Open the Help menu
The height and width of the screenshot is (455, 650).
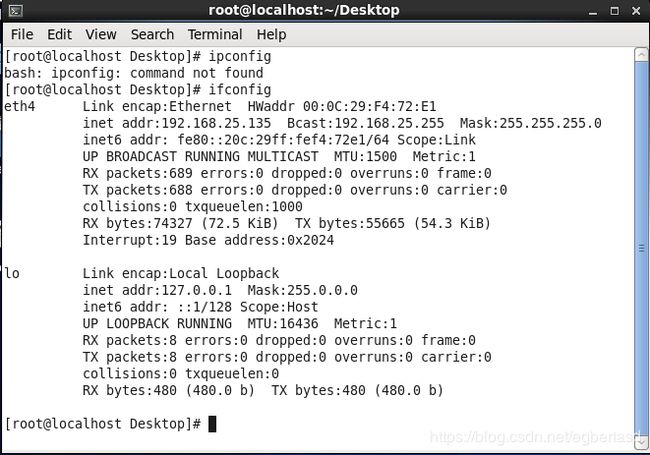(x=271, y=34)
